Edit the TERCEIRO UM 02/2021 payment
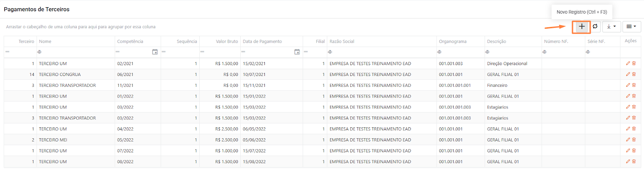 [628, 63]
